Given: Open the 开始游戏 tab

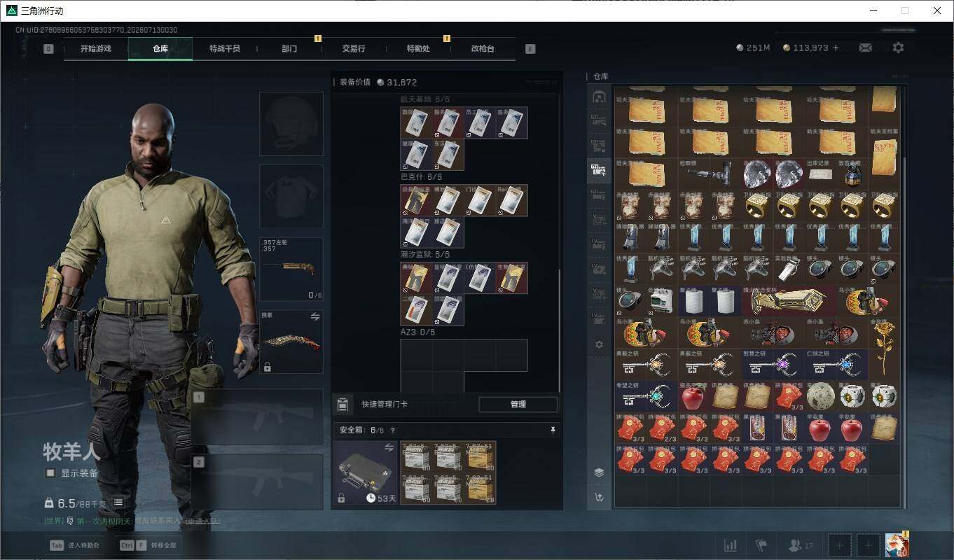Looking at the screenshot, I should (95, 49).
